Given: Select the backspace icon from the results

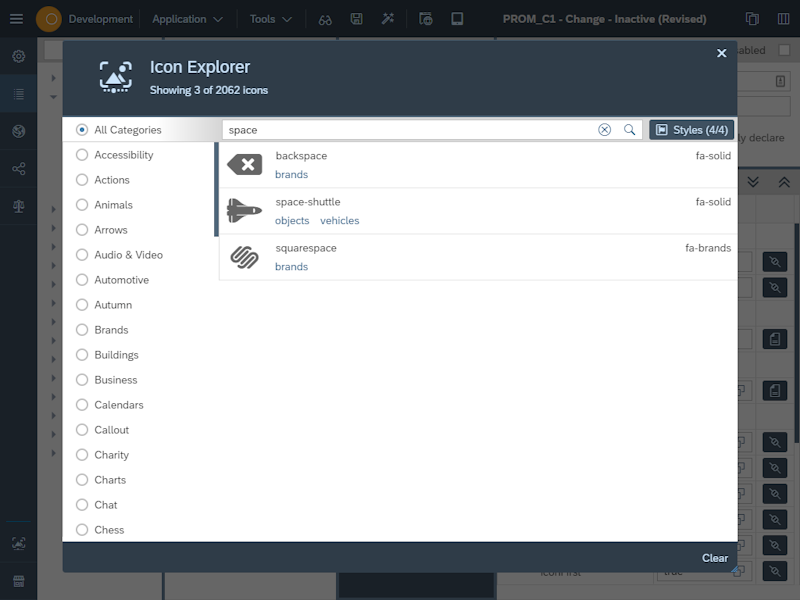Looking at the screenshot, I should (x=301, y=156).
